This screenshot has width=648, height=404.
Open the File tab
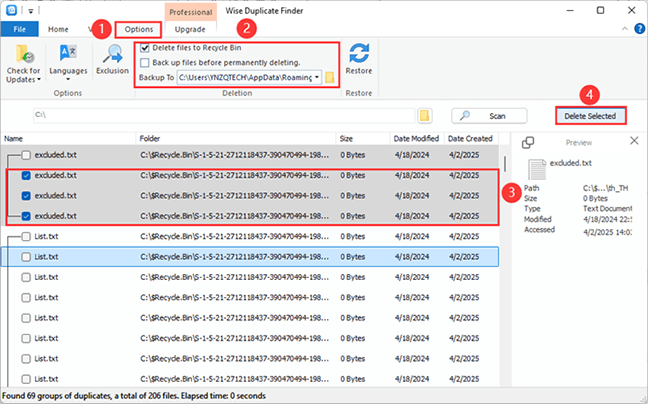[x=19, y=29]
